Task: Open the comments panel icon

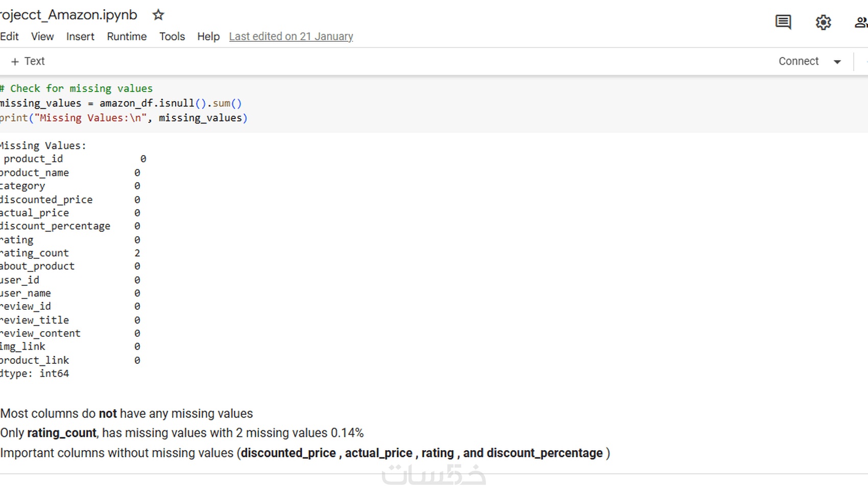Action: click(x=783, y=22)
